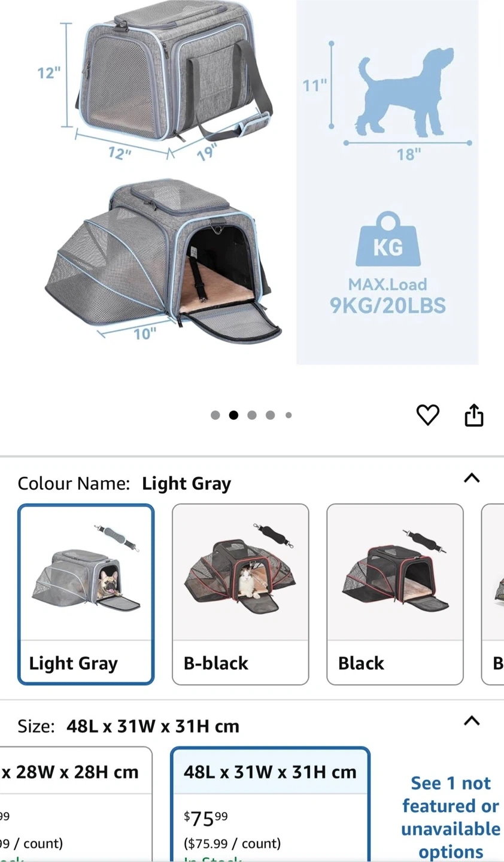
Task: Collapse the Colour Name section chevron
Action: pyautogui.click(x=472, y=478)
